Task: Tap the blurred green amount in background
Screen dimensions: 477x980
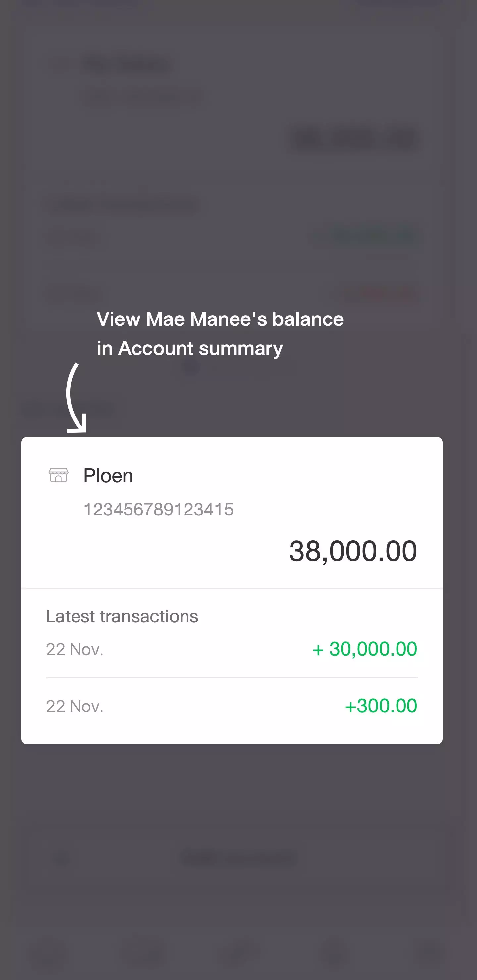Action: [365, 236]
